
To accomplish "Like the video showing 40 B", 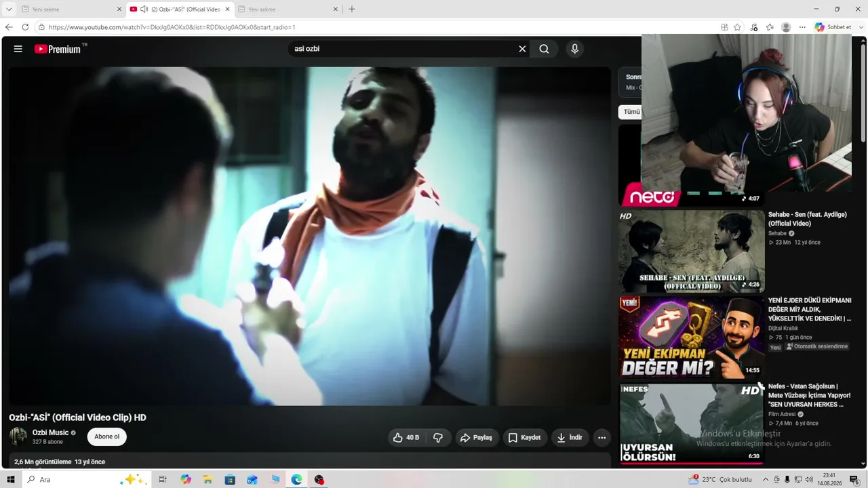I will click(406, 438).
